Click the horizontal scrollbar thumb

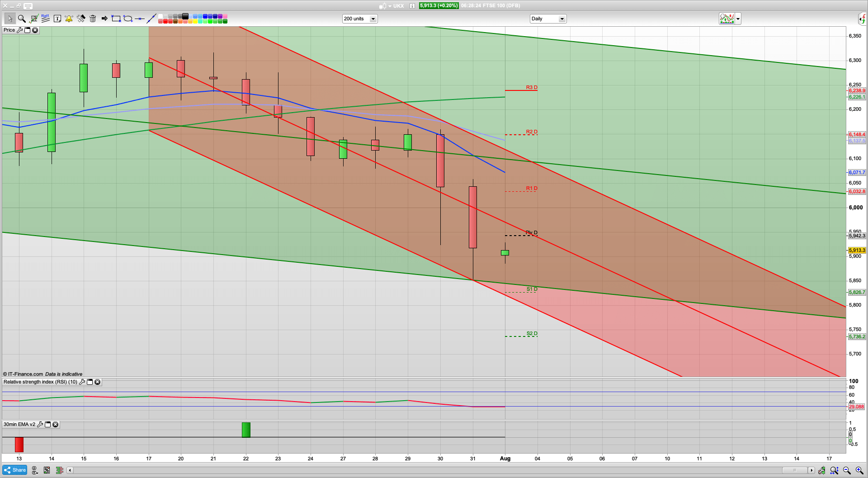(x=795, y=470)
